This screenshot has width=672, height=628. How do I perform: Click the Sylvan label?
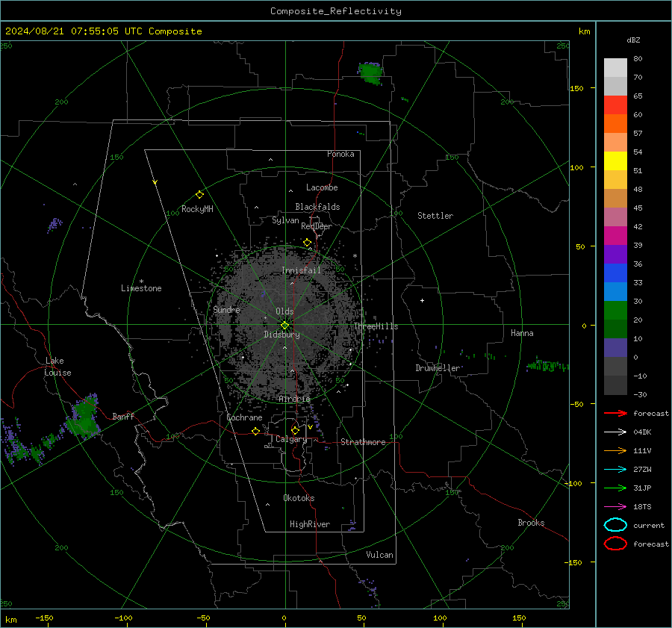pyautogui.click(x=285, y=220)
